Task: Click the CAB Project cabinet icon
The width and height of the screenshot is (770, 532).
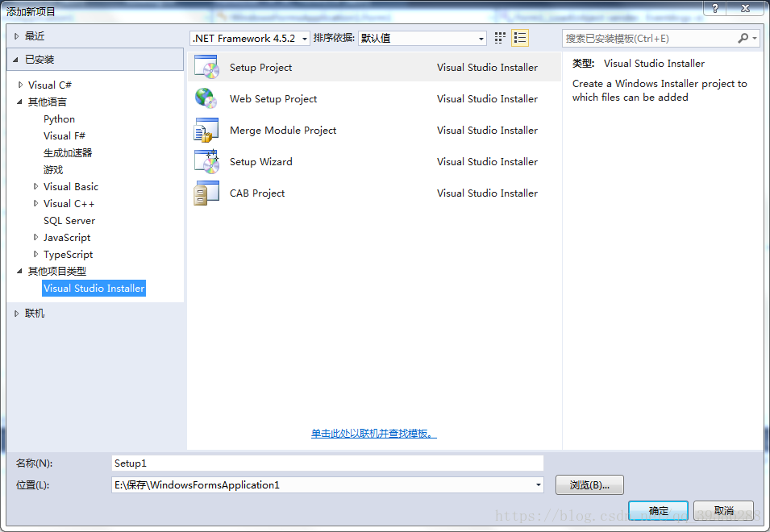Action: coord(206,193)
